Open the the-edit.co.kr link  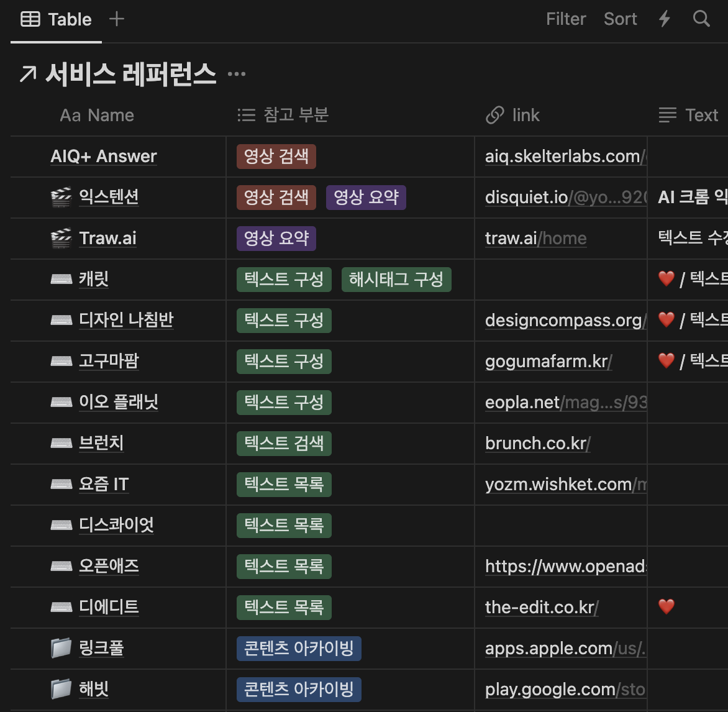542,606
